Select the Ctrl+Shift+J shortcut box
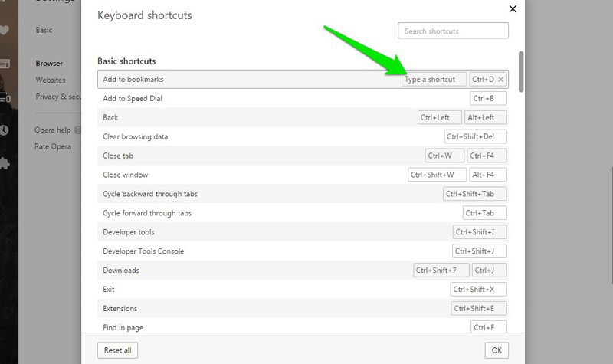The width and height of the screenshot is (613, 364). click(x=480, y=251)
